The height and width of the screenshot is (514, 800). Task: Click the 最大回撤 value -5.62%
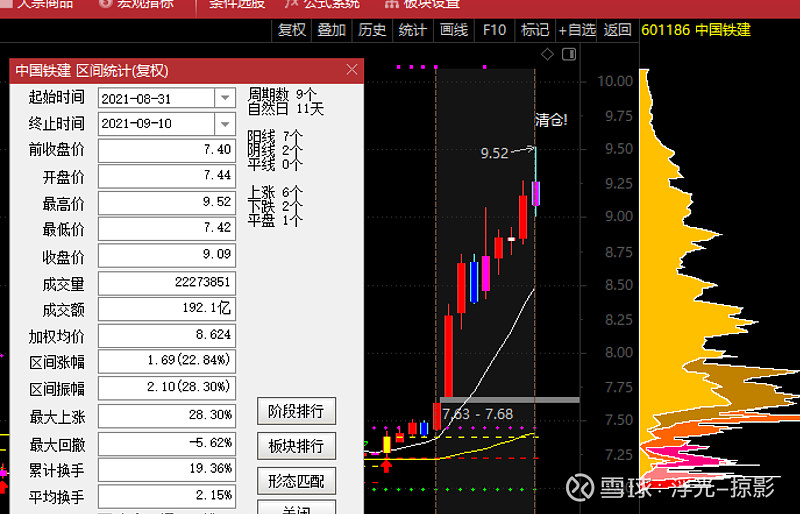pos(167,444)
